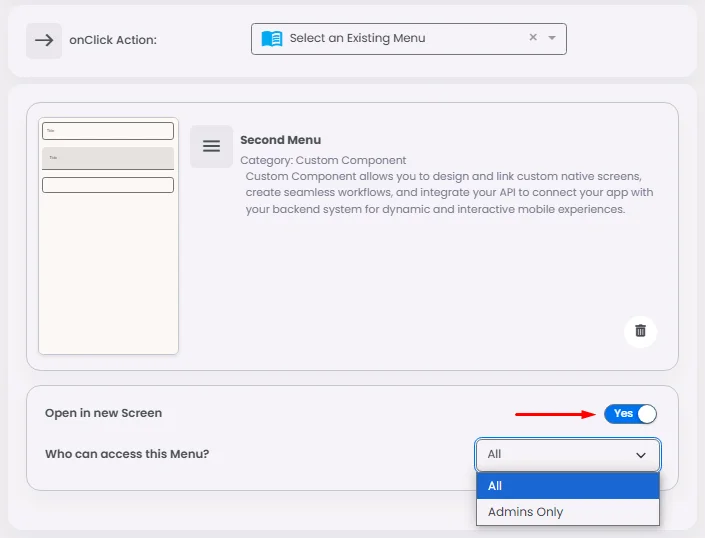The image size is (705, 538).
Task: Click the Who can access this Menu label
Action: [x=127, y=454]
